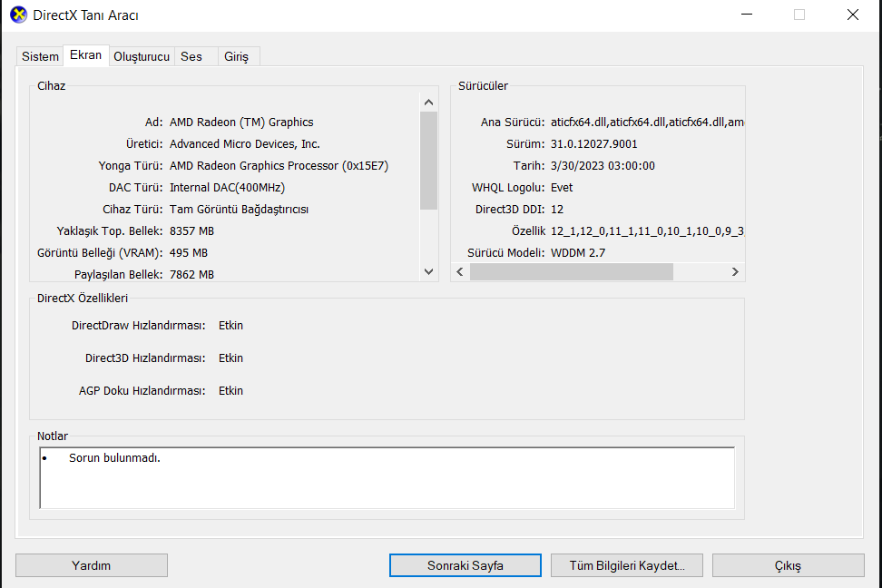Click 'Sorun bulunmadı.' note text
The height and width of the screenshot is (588, 882).
[x=114, y=458]
